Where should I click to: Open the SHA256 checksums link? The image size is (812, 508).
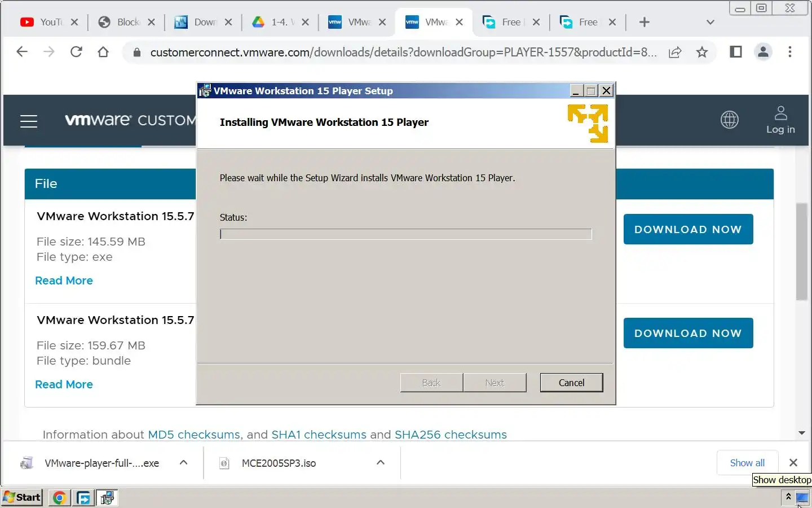coord(451,435)
